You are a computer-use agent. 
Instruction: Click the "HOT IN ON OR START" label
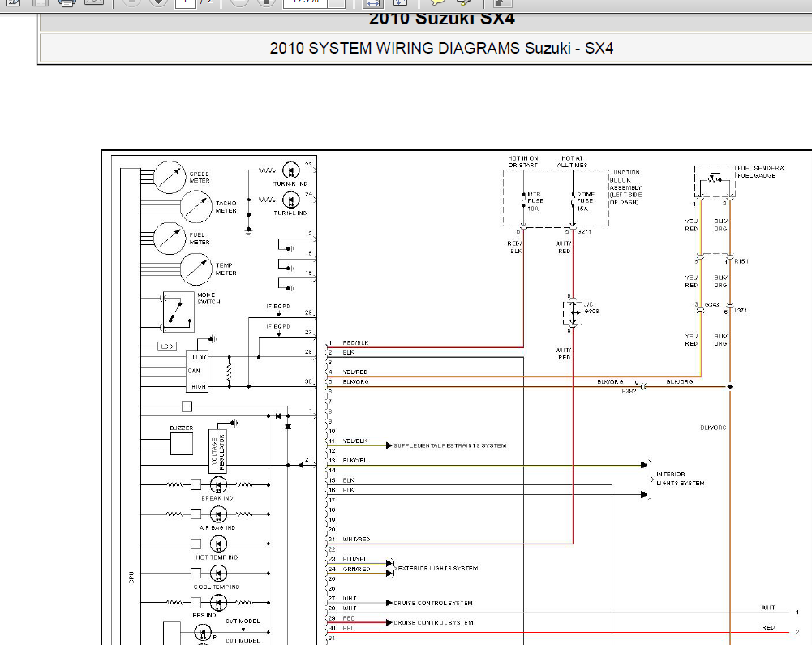click(x=523, y=161)
